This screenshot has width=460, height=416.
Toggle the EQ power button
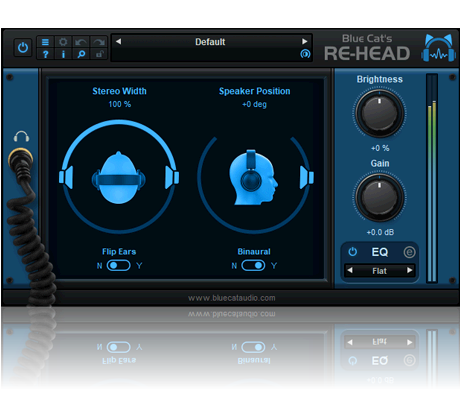pos(352,252)
